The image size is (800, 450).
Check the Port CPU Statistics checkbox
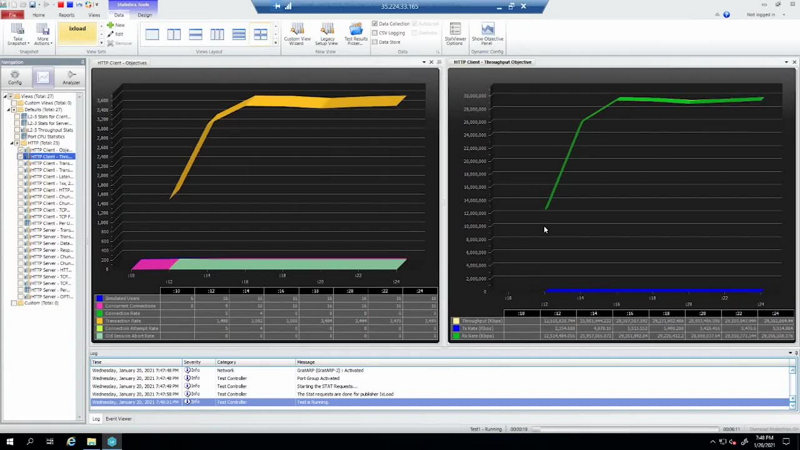[x=17, y=136]
